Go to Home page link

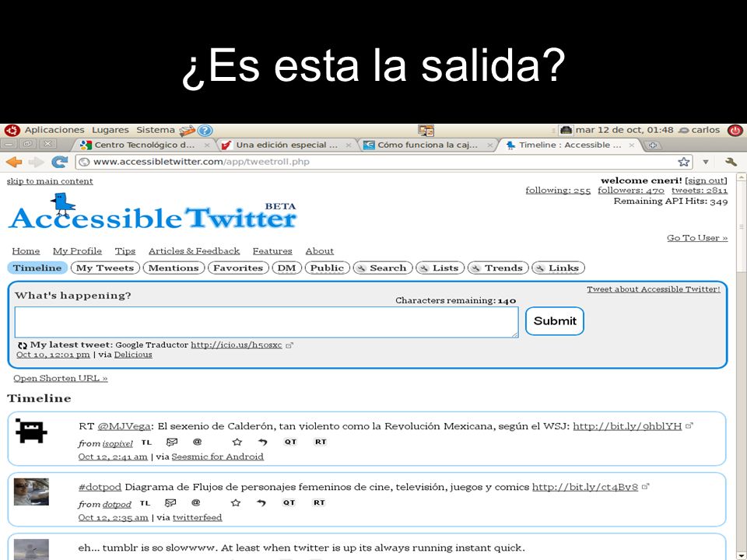coord(26,251)
